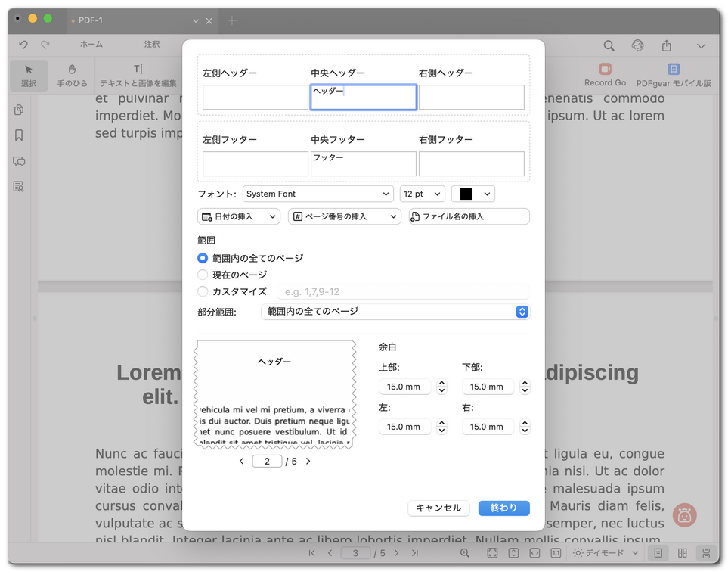The height and width of the screenshot is (572, 728).
Task: Select 範囲内の全てのページ radio button
Action: point(203,258)
